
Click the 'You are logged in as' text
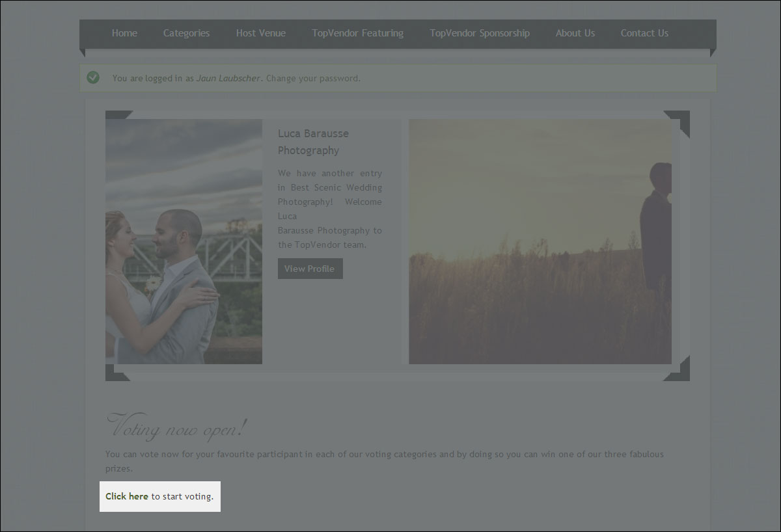click(x=152, y=79)
